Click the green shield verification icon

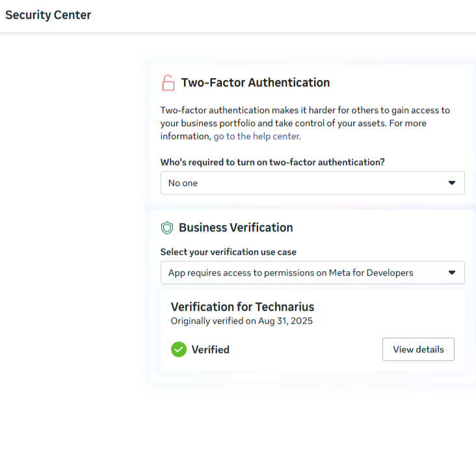[x=167, y=228]
